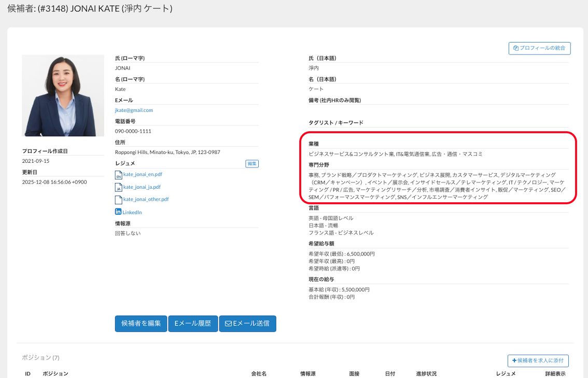
Task: Open the kate_jonai_ja.pdf resume link
Action: coord(142,187)
